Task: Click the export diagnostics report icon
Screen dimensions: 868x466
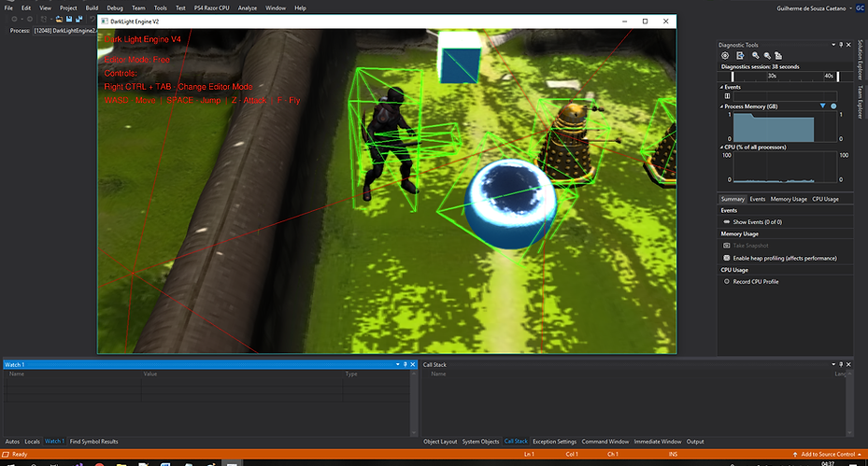Action: pos(740,55)
